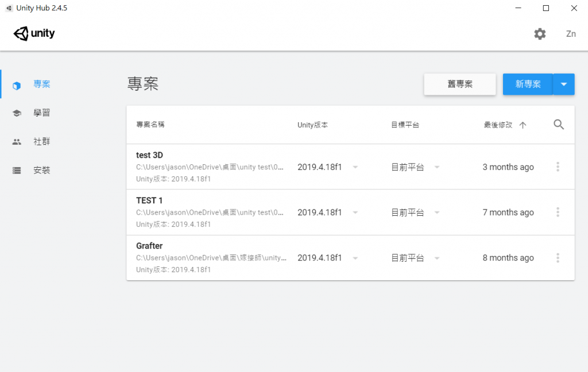Open the 學習 sidebar tab
Image resolution: width=588 pixels, height=372 pixels.
point(41,113)
